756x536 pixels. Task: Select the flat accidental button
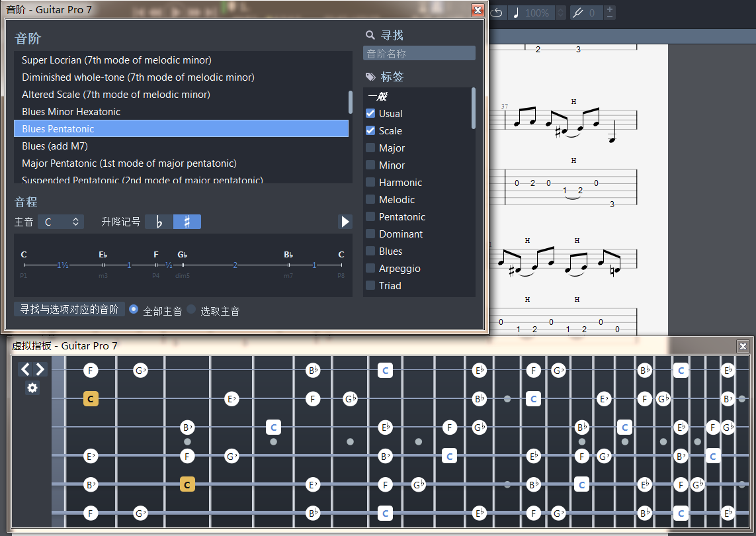coord(159,222)
